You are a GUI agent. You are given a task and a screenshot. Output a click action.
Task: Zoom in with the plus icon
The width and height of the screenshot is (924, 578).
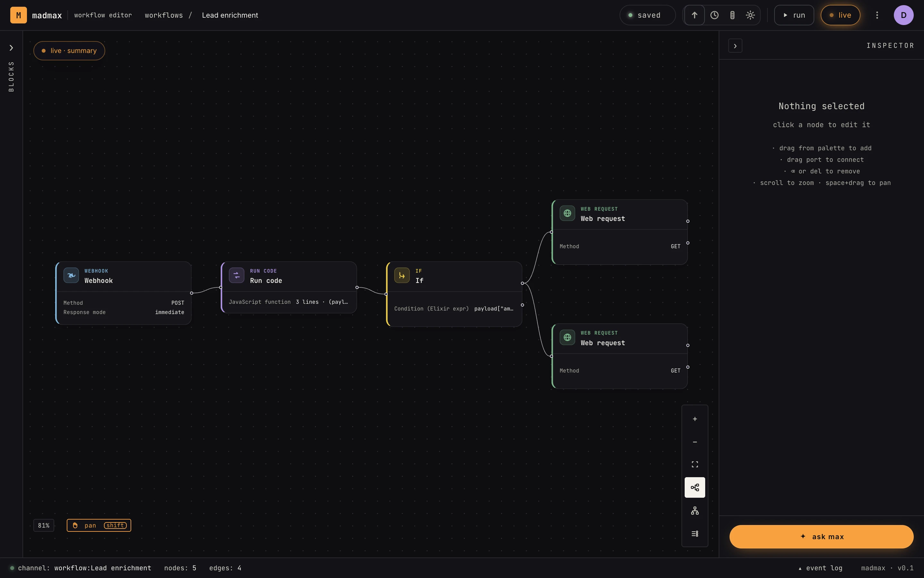coord(695,419)
